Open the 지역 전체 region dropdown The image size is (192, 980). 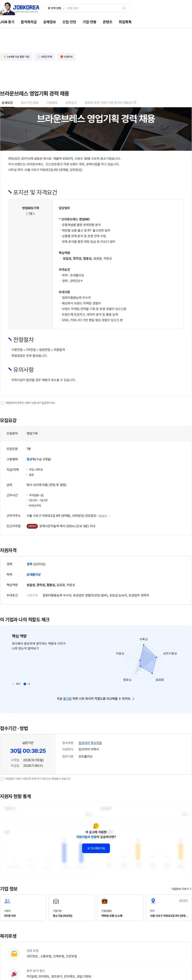click(56, 8)
